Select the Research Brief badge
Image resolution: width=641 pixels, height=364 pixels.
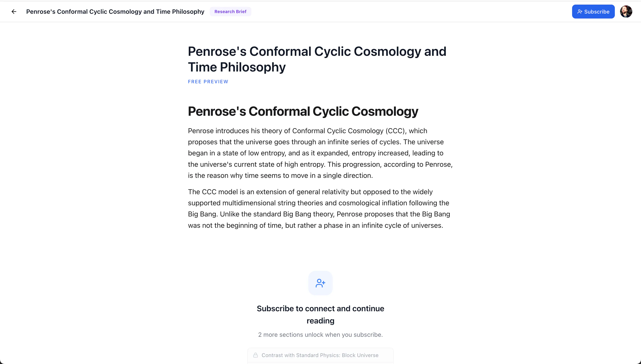[230, 12]
